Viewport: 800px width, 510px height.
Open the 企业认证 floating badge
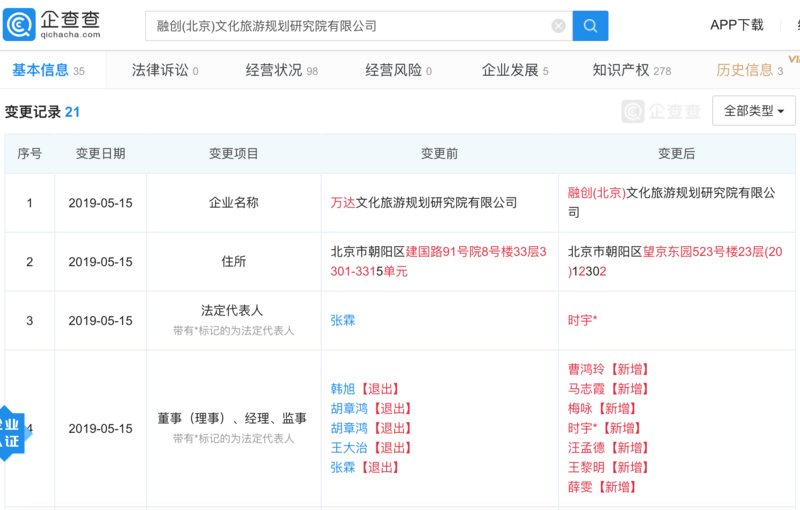coord(11,433)
